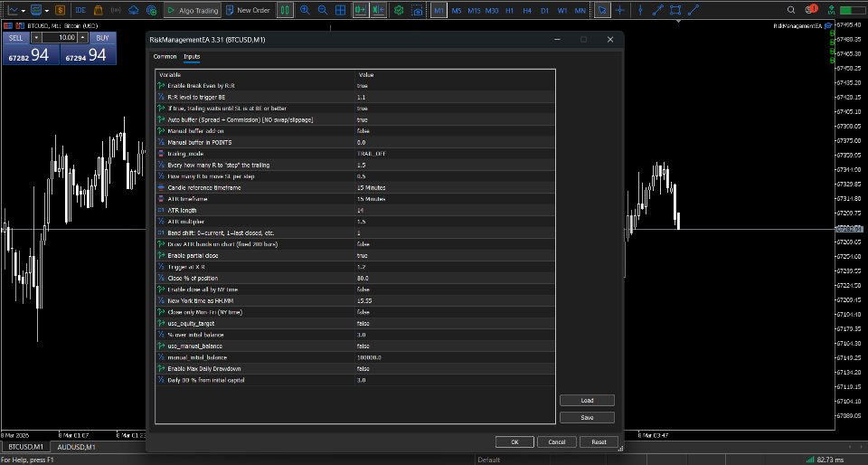Select Enable close all by NY time value
Viewport: 868px width, 465px height.
[x=455, y=289]
